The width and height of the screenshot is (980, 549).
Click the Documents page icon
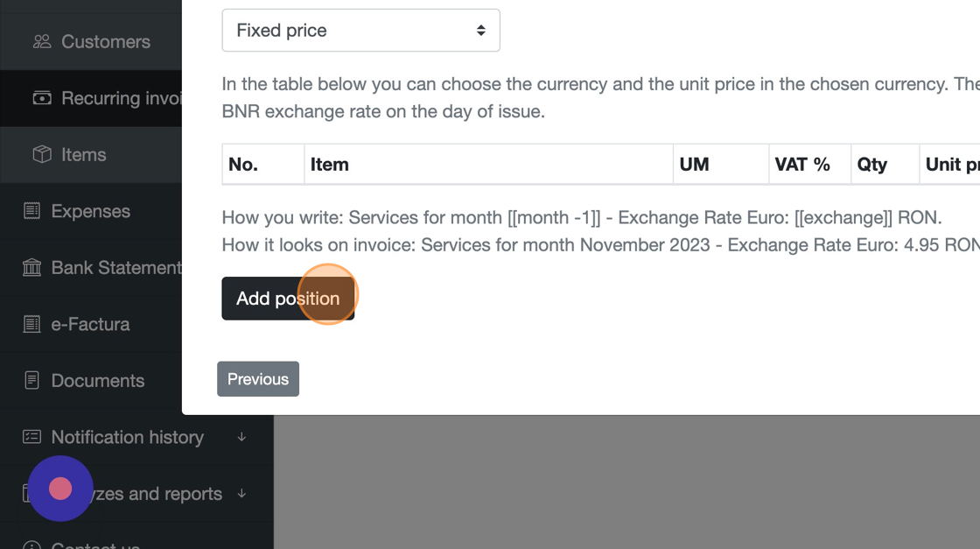point(31,380)
